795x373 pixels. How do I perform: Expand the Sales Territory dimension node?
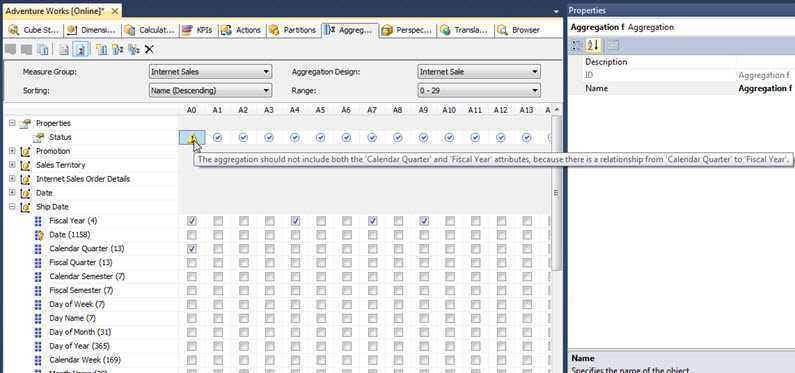(x=12, y=165)
